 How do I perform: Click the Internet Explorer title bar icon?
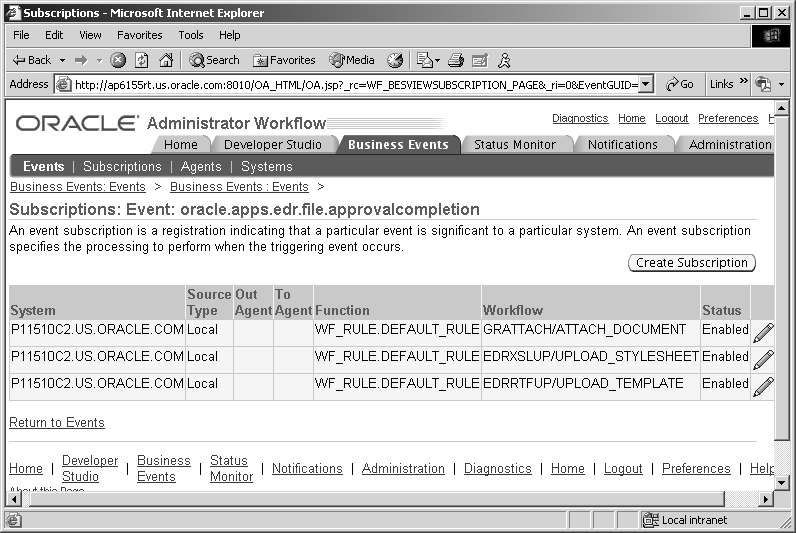tap(13, 13)
